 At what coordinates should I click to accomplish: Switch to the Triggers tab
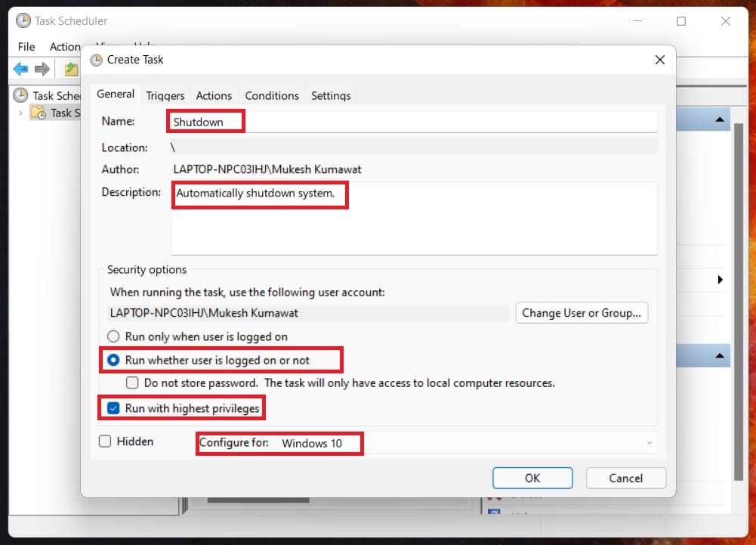coord(165,95)
